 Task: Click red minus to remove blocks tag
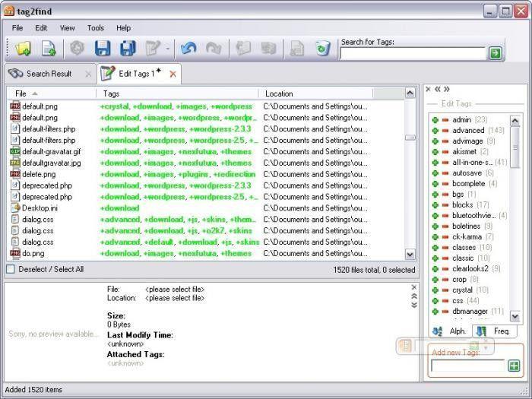[445, 205]
